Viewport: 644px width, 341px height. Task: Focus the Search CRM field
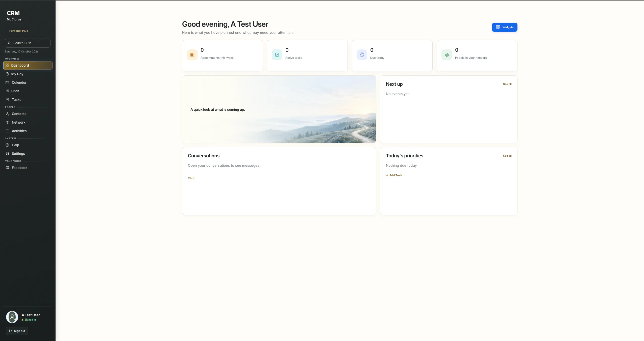[x=28, y=43]
